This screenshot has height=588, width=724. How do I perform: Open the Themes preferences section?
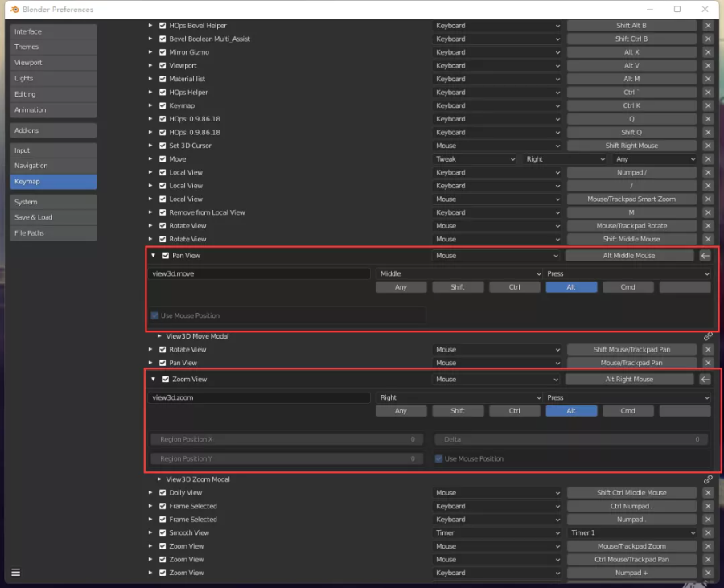point(53,47)
